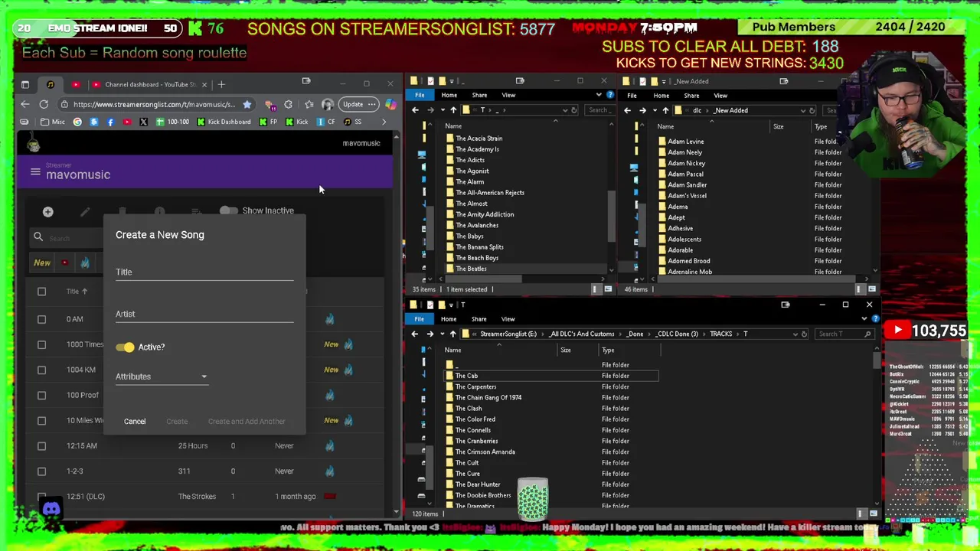Check the box for song 1000 Times
This screenshot has height=551, width=980.
(41, 344)
